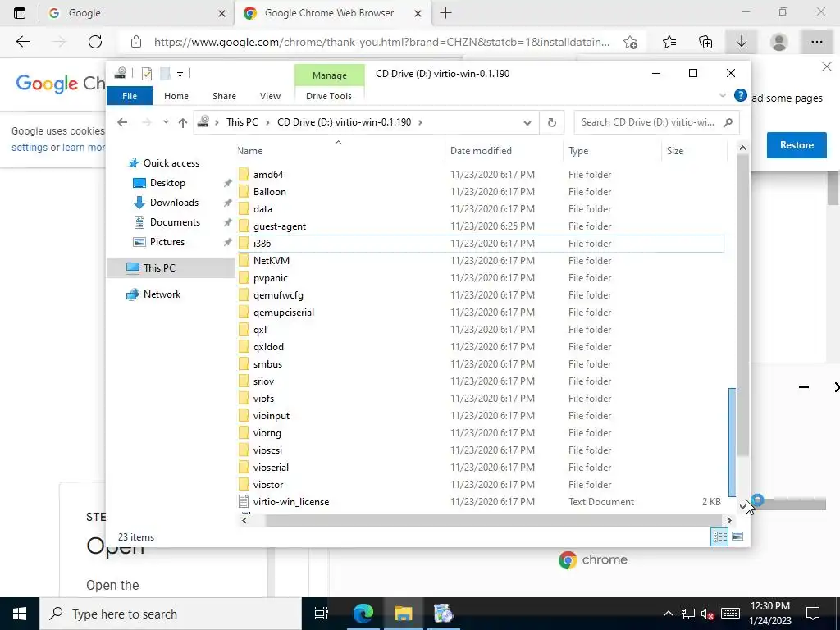840x630 pixels.
Task: Open Explorer Help question mark icon
Action: coord(741,95)
